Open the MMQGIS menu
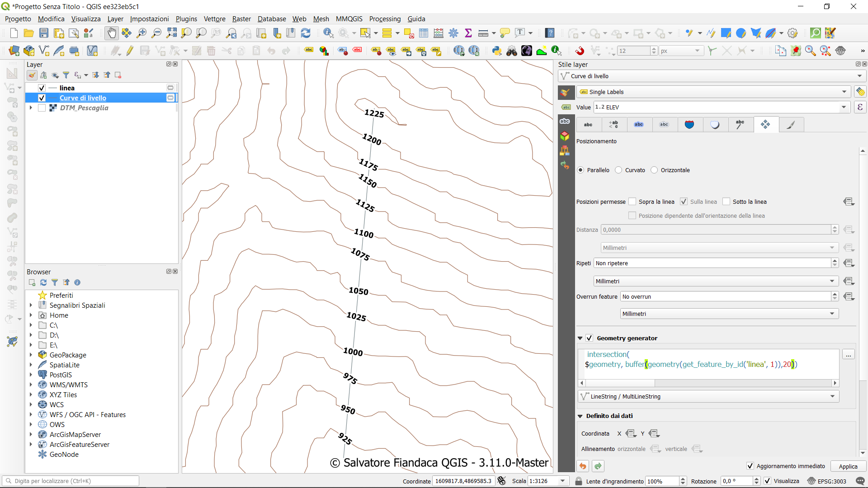868x488 pixels. pos(349,19)
